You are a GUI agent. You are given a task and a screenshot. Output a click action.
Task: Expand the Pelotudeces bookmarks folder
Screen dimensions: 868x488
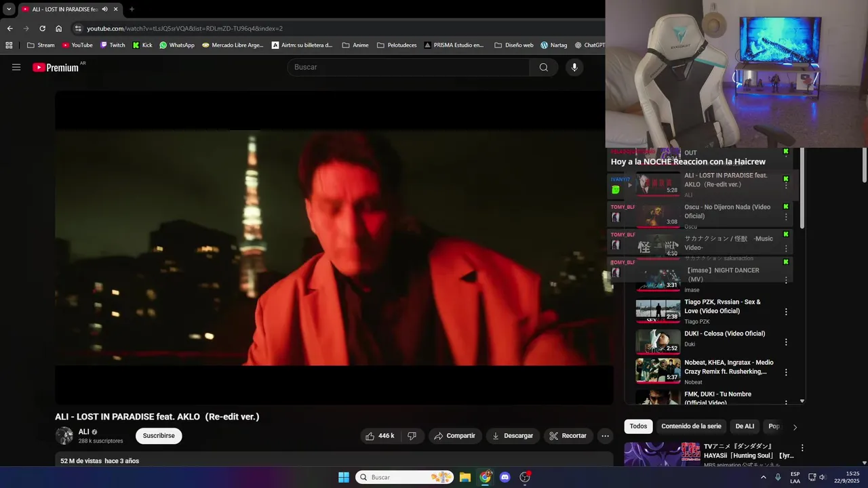point(397,45)
